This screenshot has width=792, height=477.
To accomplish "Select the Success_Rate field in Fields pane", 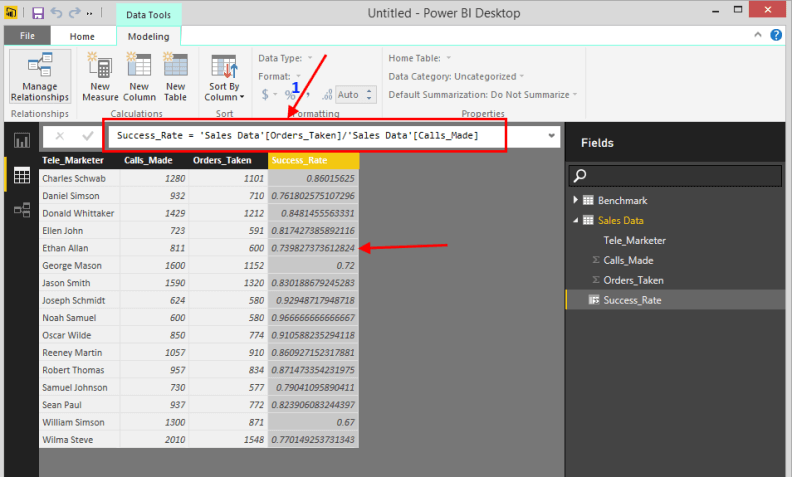I will 632,300.
